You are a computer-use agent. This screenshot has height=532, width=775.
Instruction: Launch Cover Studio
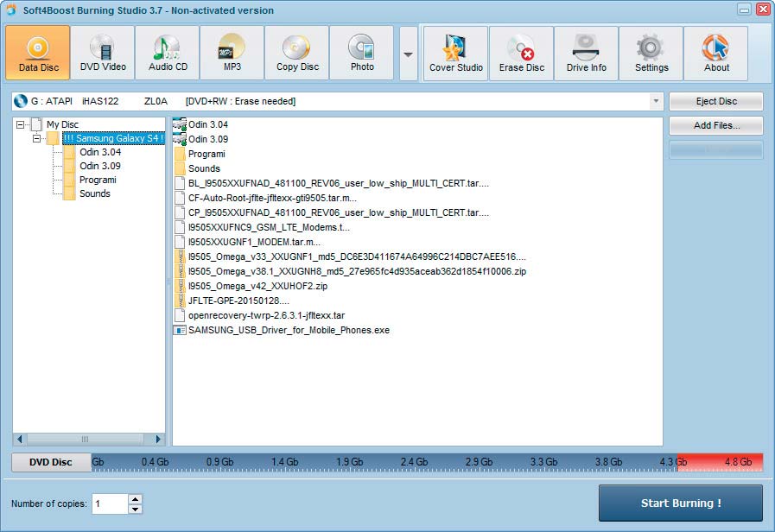(x=455, y=54)
